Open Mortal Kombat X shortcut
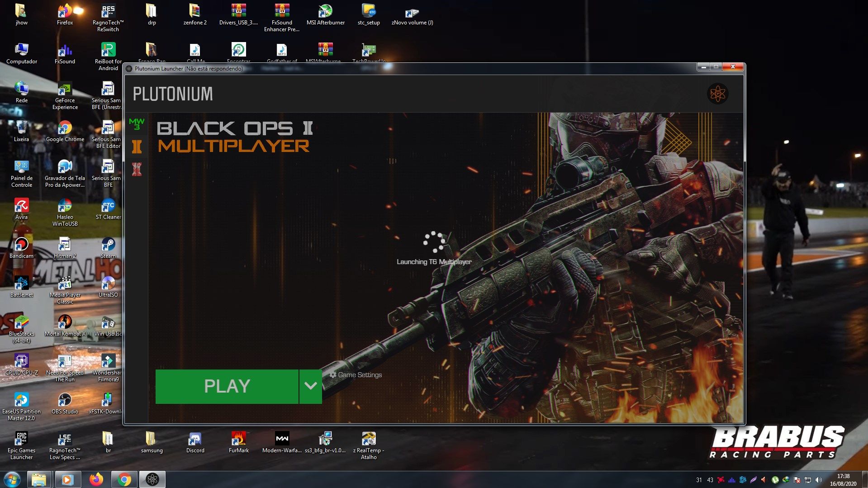868x488 pixels. point(65,326)
